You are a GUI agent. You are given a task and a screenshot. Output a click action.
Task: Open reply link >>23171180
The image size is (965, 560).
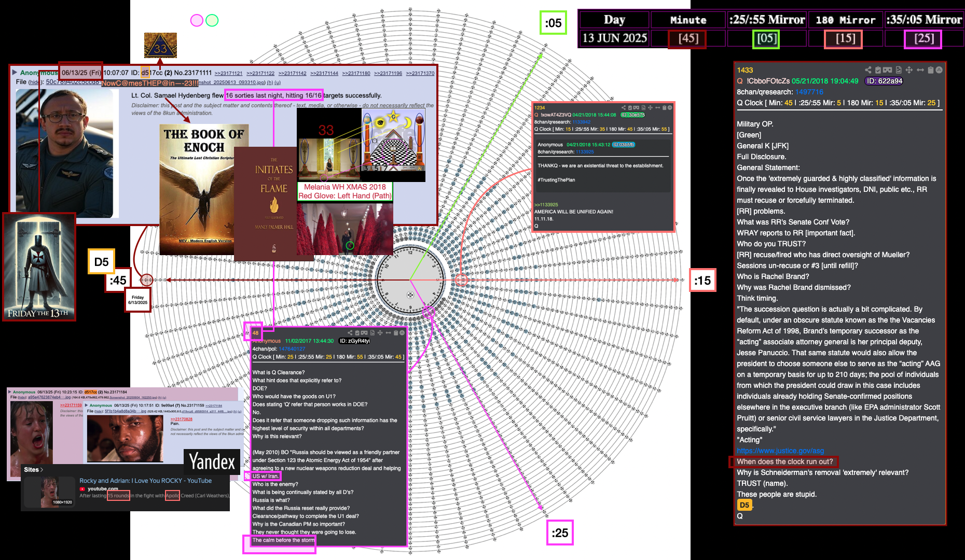tap(356, 74)
